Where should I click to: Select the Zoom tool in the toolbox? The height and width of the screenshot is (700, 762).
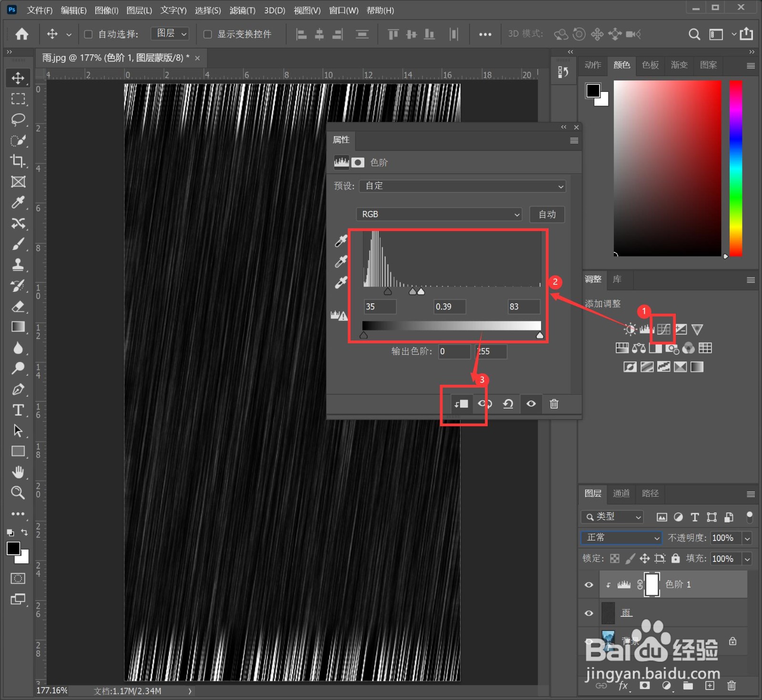click(x=18, y=492)
